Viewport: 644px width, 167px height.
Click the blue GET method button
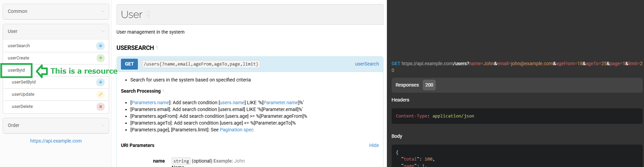129,64
